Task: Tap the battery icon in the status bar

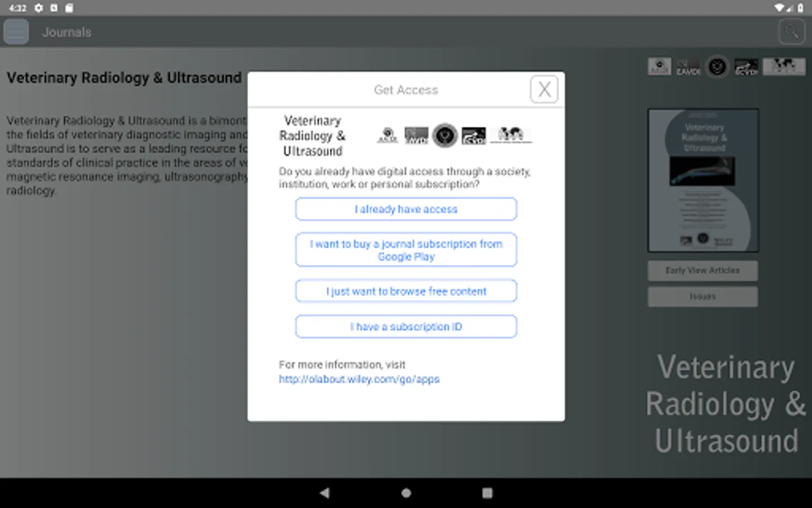Action: [800, 8]
